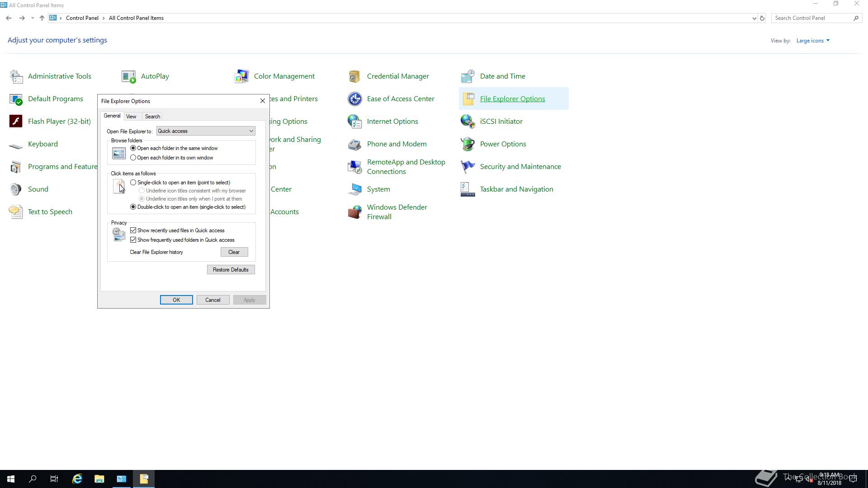Click the Control Panel breadcrumb
Image resolution: width=868 pixels, height=488 pixels.
click(x=82, y=18)
